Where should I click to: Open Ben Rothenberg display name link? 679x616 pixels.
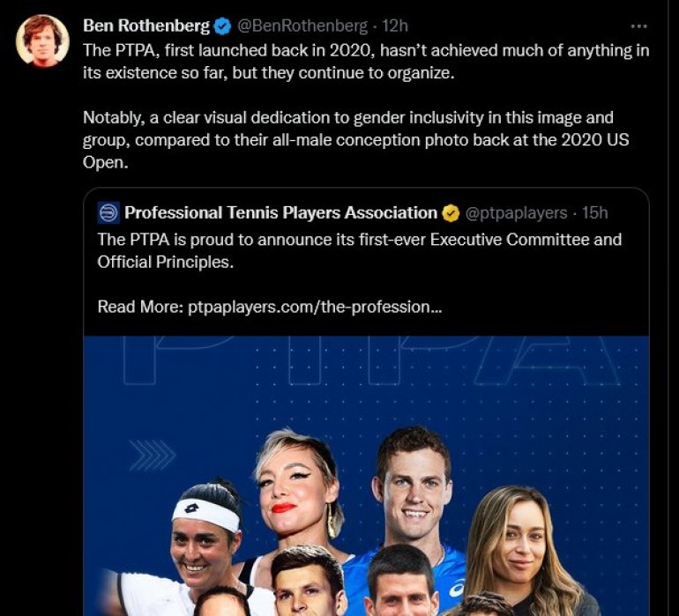point(146,26)
